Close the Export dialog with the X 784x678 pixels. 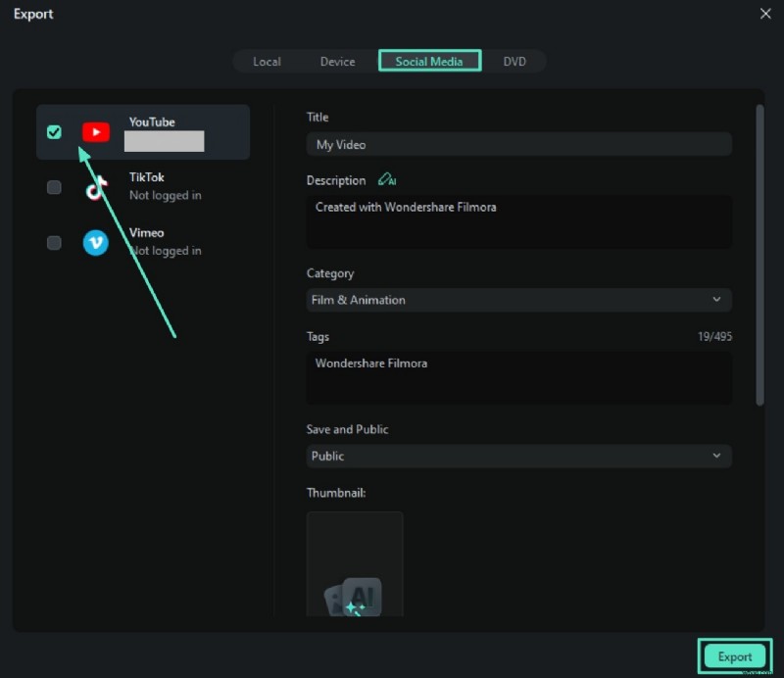pos(765,14)
